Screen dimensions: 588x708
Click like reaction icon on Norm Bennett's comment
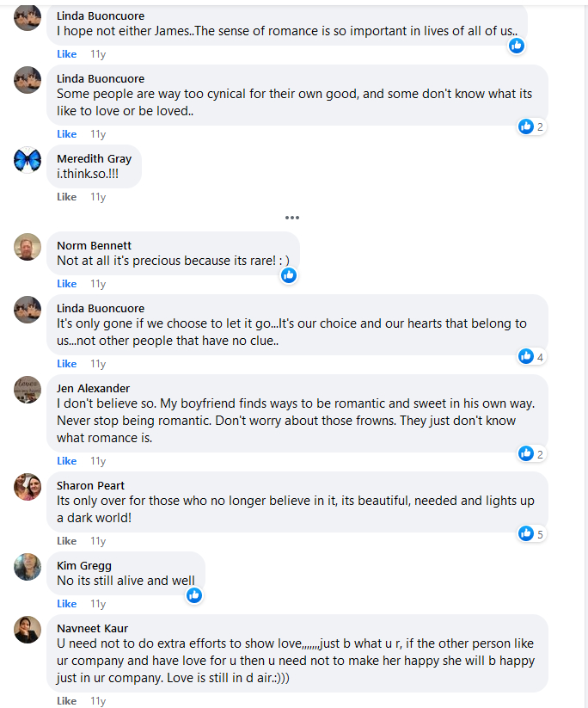(289, 275)
